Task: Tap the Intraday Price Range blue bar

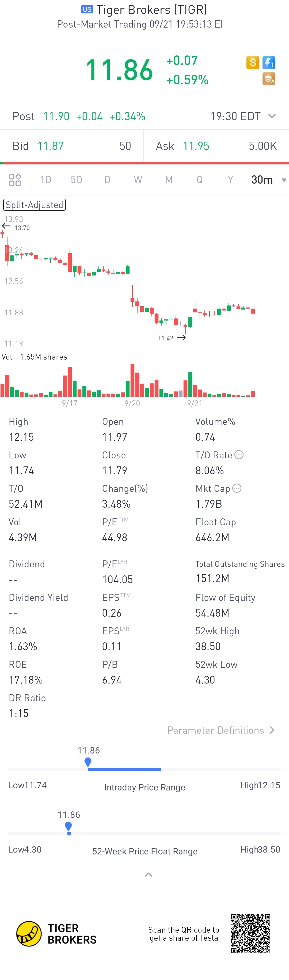Action: (x=124, y=769)
